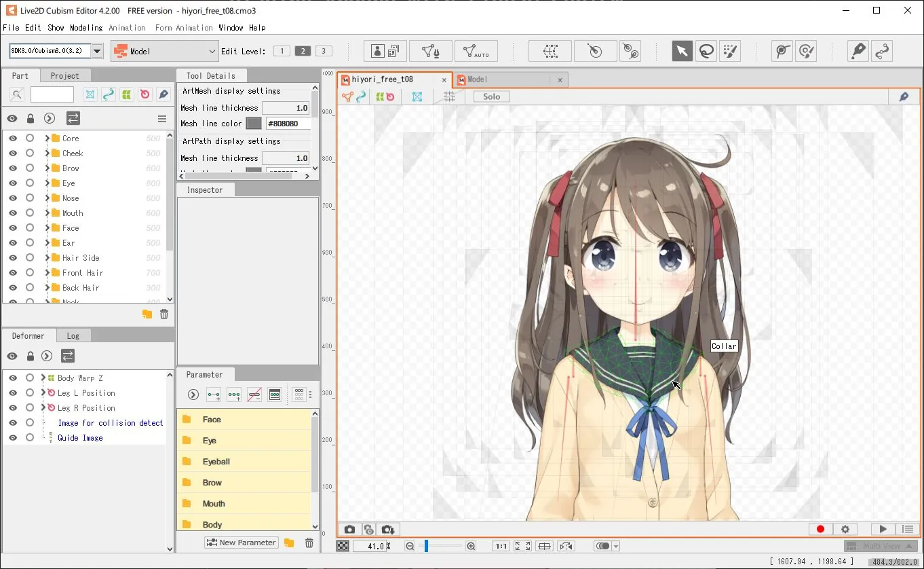
Task: Capture canvas with the camera icon
Action: tap(349, 530)
